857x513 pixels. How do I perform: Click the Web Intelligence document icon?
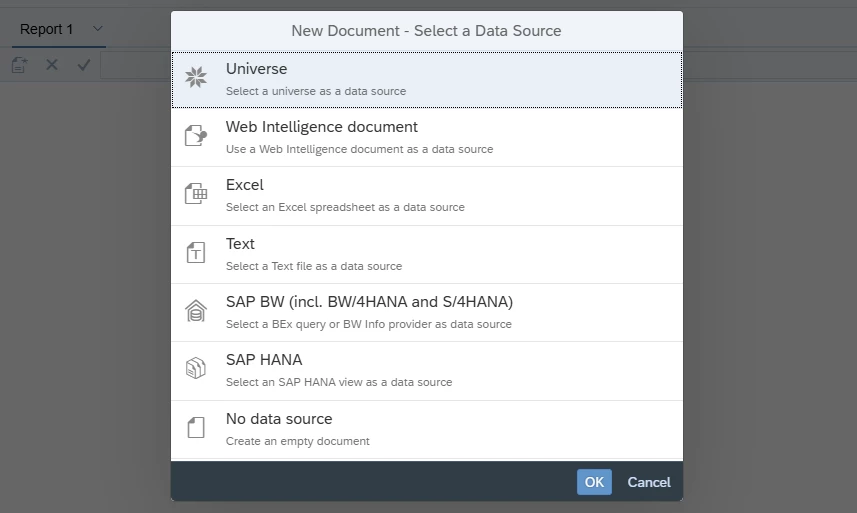pos(196,135)
